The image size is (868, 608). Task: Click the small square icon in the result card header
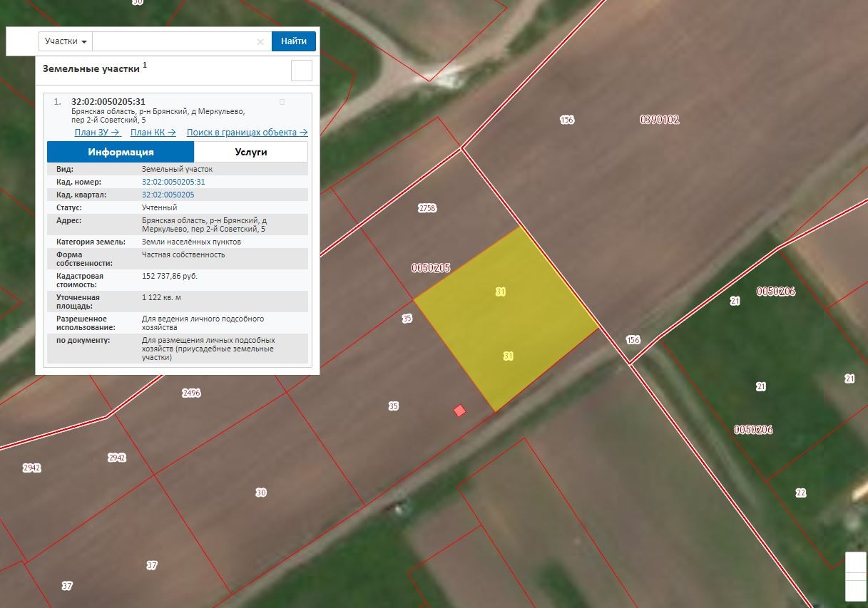[x=282, y=103]
